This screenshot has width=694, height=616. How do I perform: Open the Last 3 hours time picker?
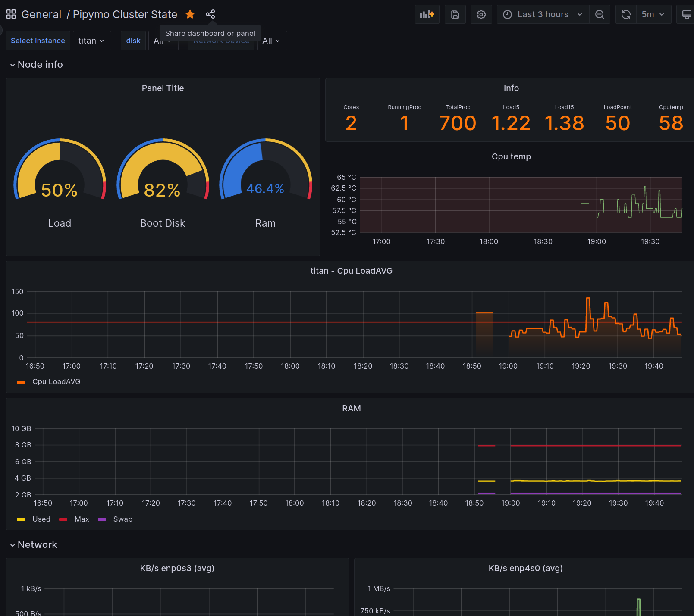point(543,14)
